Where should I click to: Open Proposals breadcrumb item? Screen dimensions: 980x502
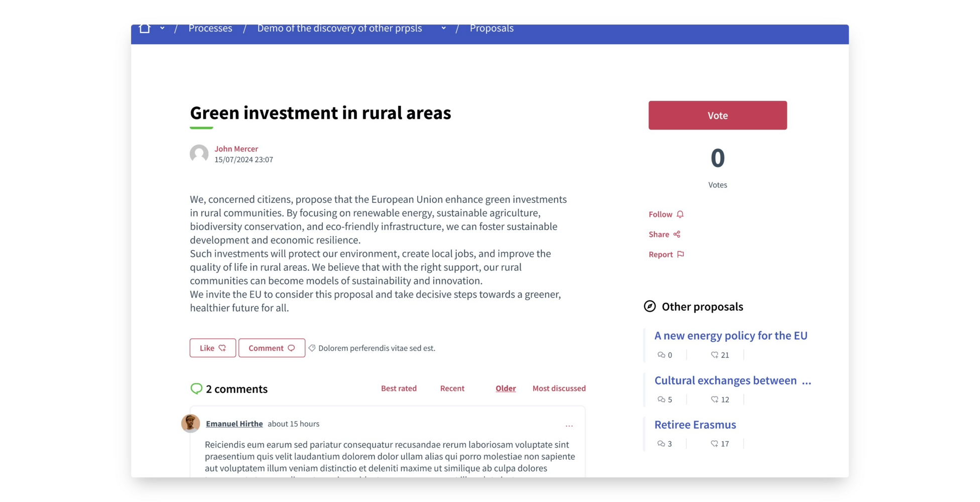tap(491, 29)
